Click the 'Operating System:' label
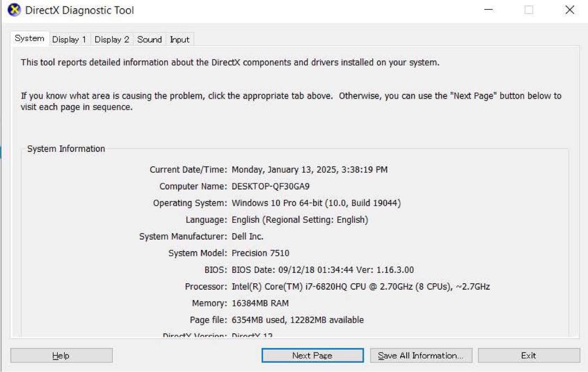This screenshot has height=372, width=588. pos(190,203)
